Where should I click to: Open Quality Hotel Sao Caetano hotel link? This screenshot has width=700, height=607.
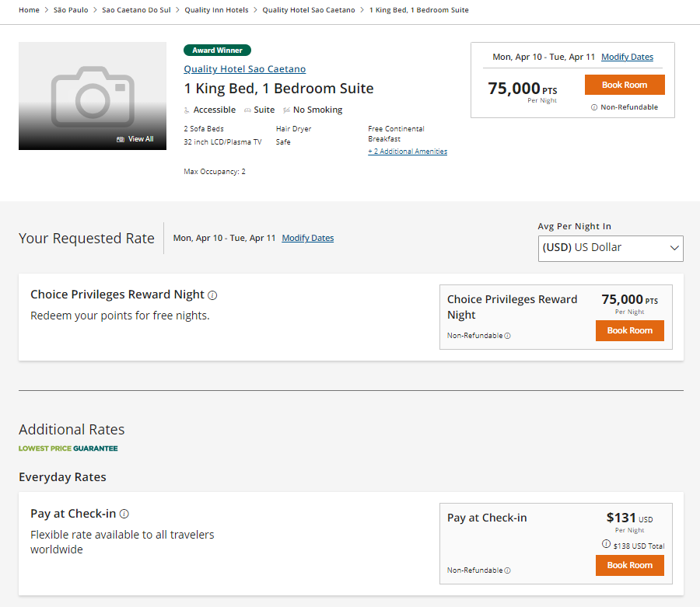(245, 69)
